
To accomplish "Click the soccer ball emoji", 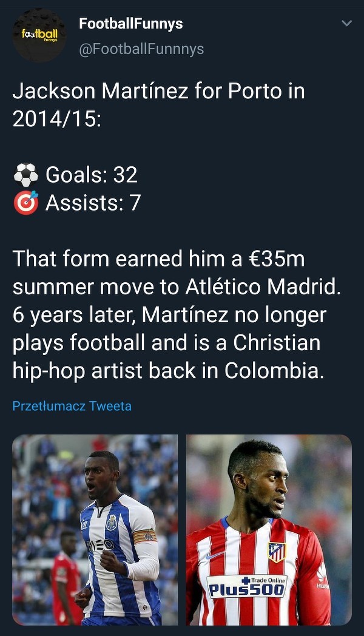I will click(x=25, y=175).
